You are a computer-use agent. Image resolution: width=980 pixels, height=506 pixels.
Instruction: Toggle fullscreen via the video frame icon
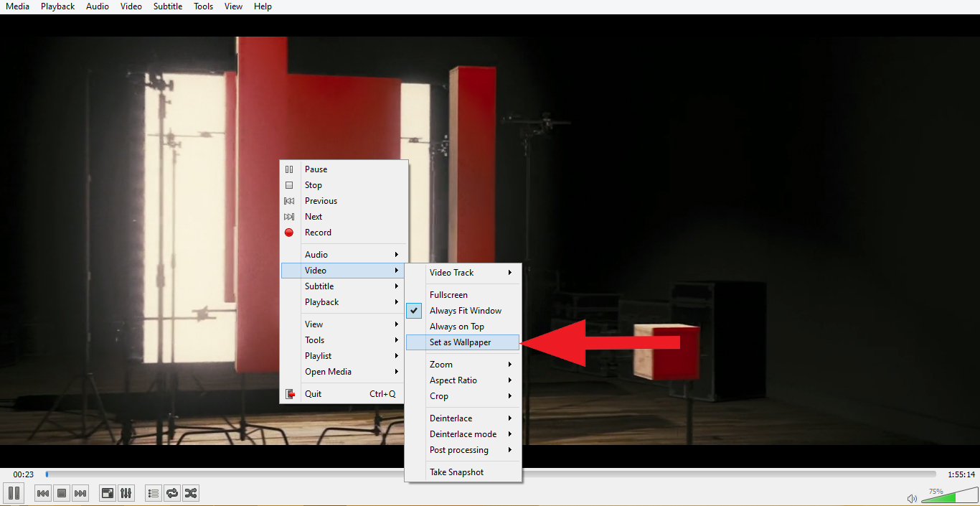click(107, 493)
